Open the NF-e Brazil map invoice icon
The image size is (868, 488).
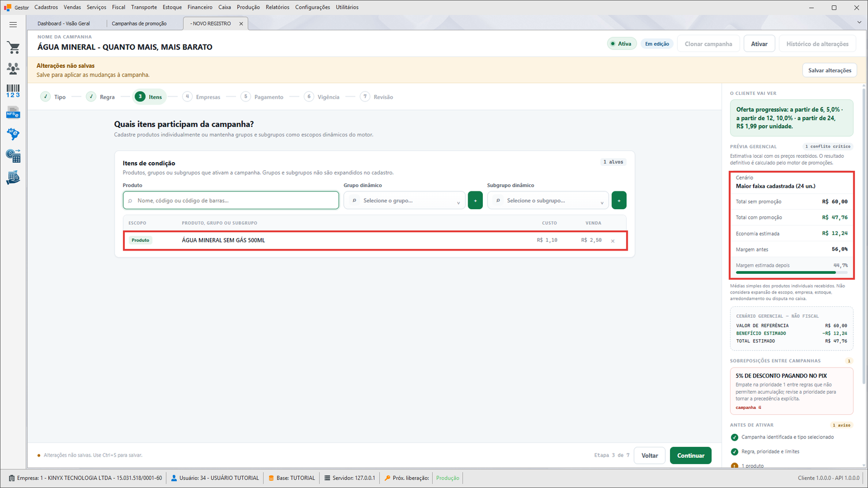pyautogui.click(x=13, y=134)
